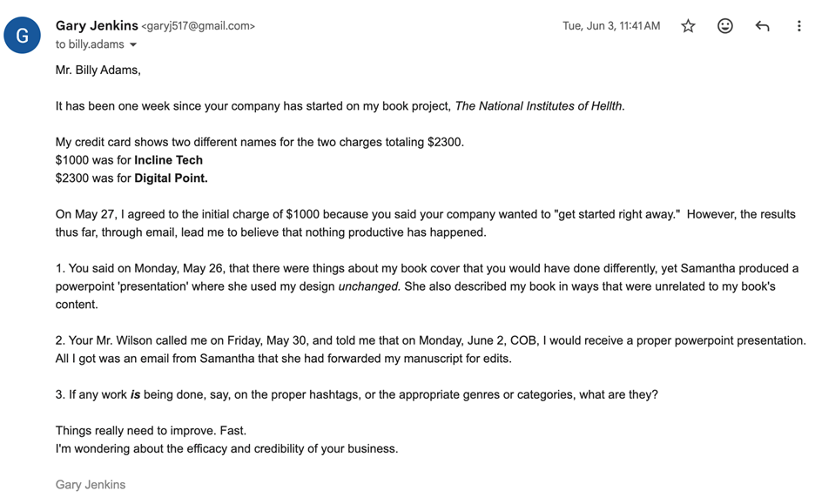Click the gray Gary Jenkins signature
Image resolution: width=815 pixels, height=504 pixels.
point(91,485)
